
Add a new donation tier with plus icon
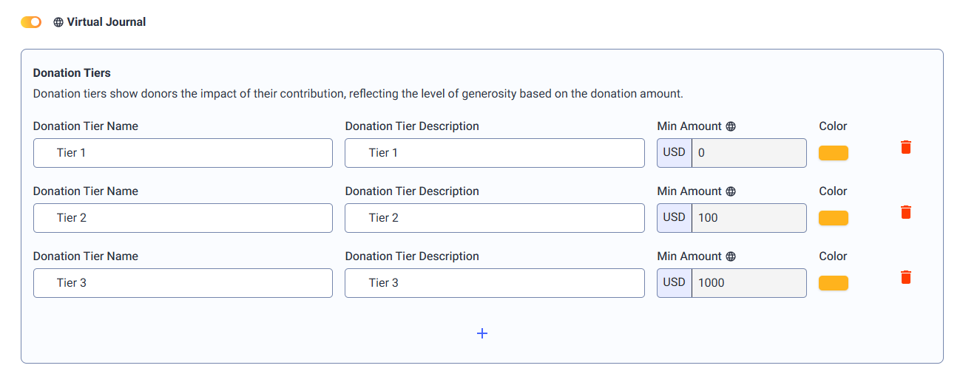[x=482, y=333]
